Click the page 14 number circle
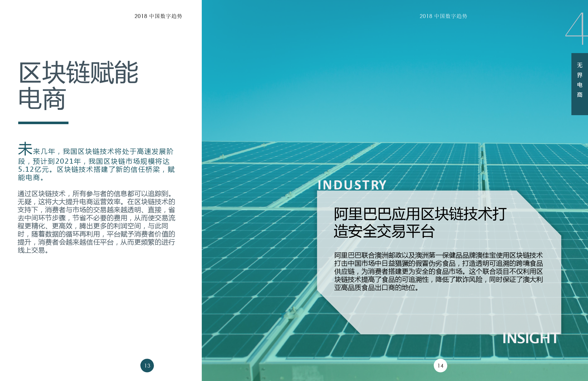 coord(440,366)
